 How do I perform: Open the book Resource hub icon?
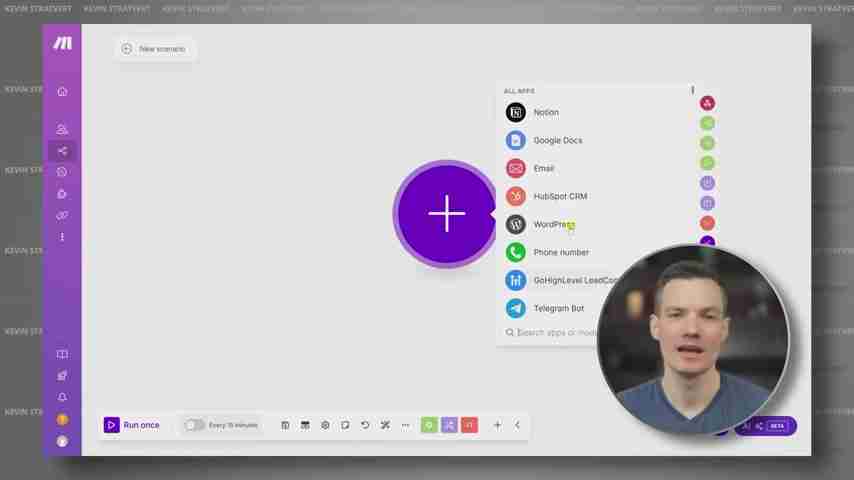coord(62,354)
